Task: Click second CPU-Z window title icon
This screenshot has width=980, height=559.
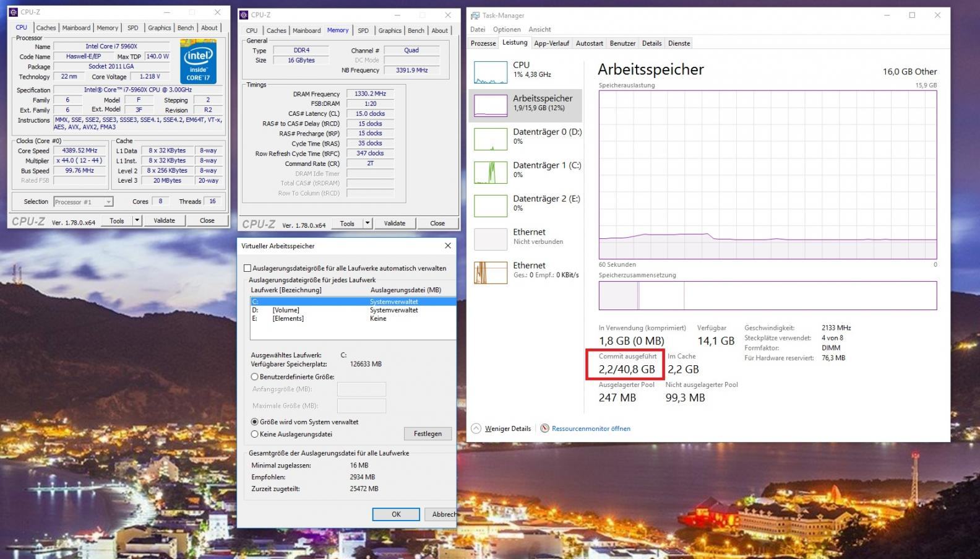Action: click(244, 14)
